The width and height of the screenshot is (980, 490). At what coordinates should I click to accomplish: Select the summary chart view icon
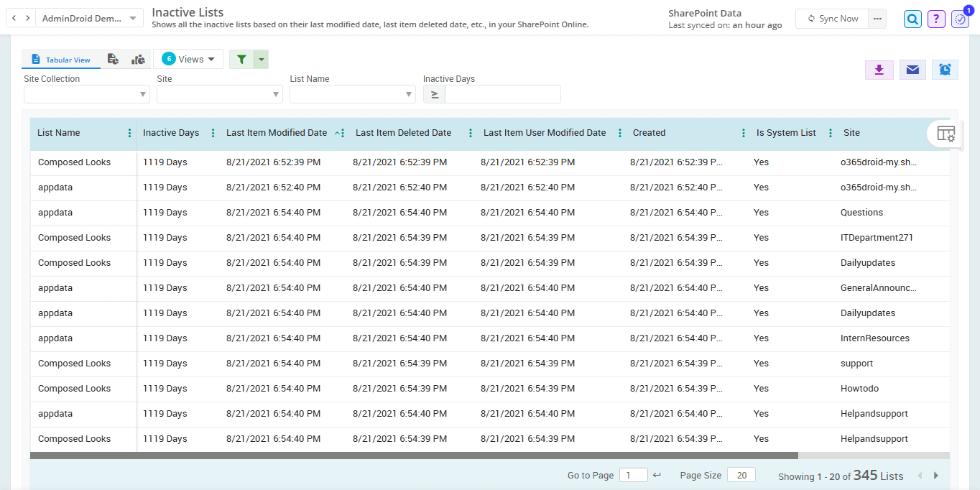pyautogui.click(x=113, y=59)
